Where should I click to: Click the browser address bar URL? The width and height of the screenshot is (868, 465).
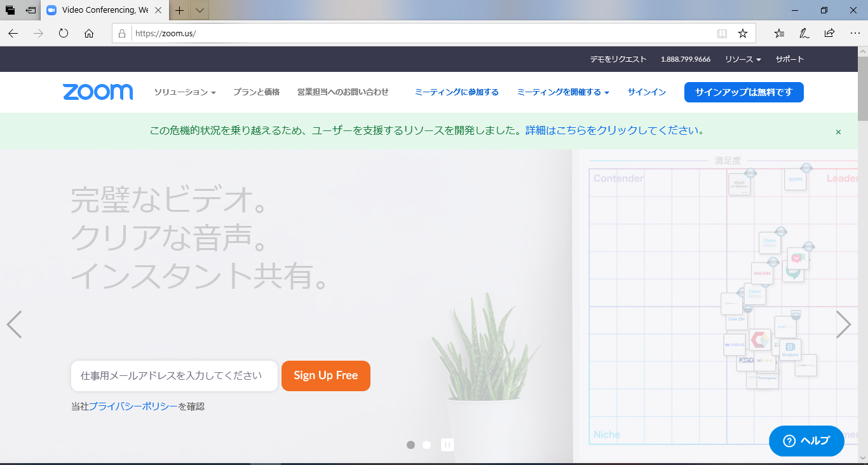pos(166,33)
